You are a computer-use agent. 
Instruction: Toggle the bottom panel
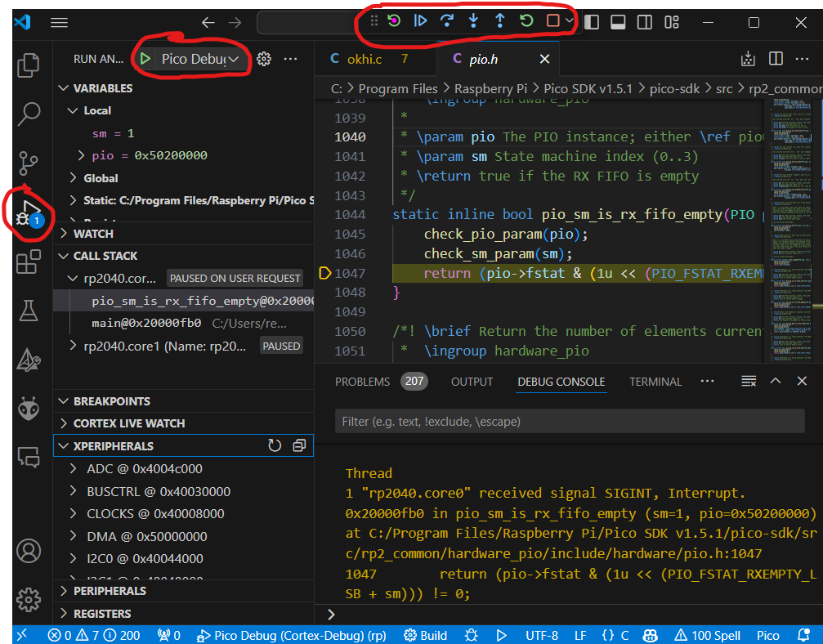(619, 22)
